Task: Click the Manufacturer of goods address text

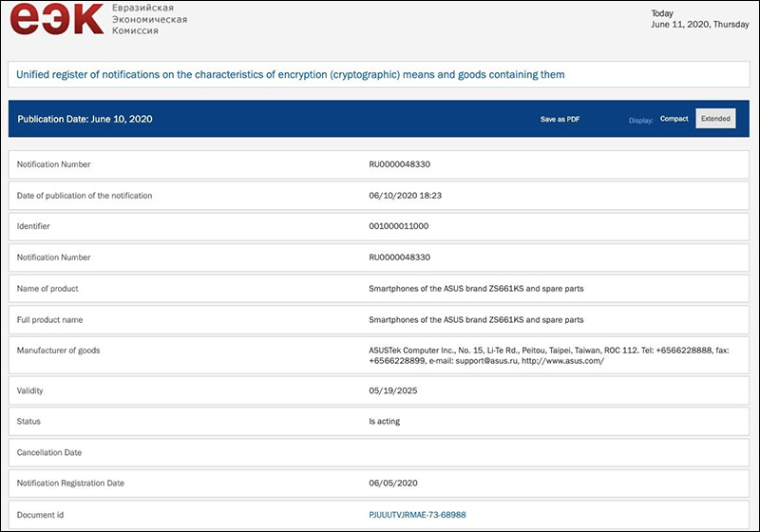Action: (x=548, y=355)
